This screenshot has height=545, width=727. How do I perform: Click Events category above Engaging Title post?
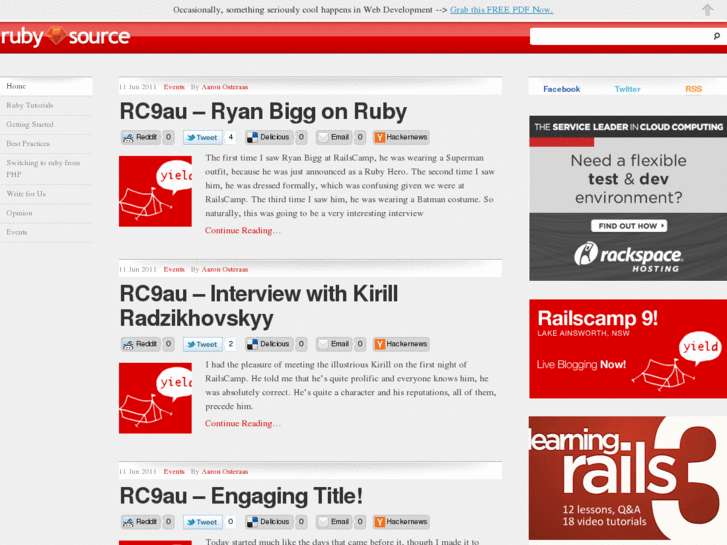pyautogui.click(x=174, y=471)
